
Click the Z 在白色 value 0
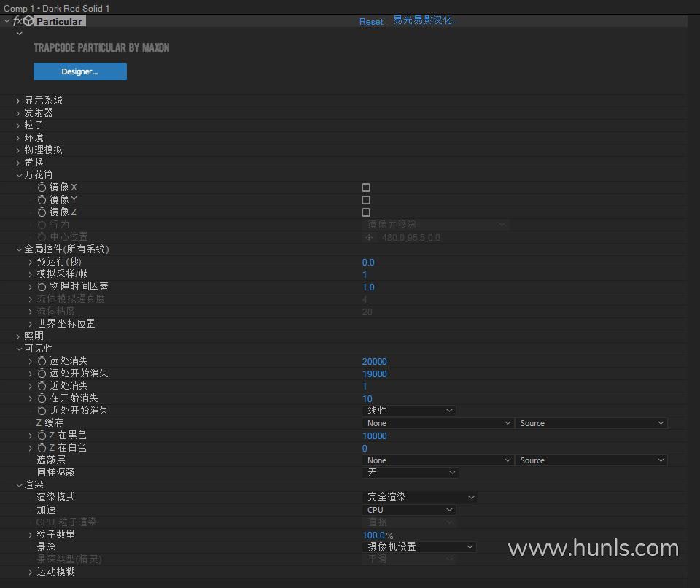[x=365, y=448]
